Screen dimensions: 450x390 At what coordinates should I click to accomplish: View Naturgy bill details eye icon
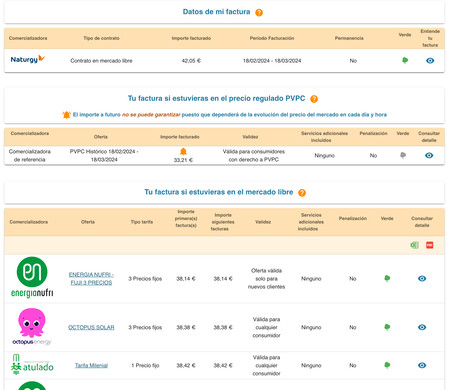click(430, 61)
